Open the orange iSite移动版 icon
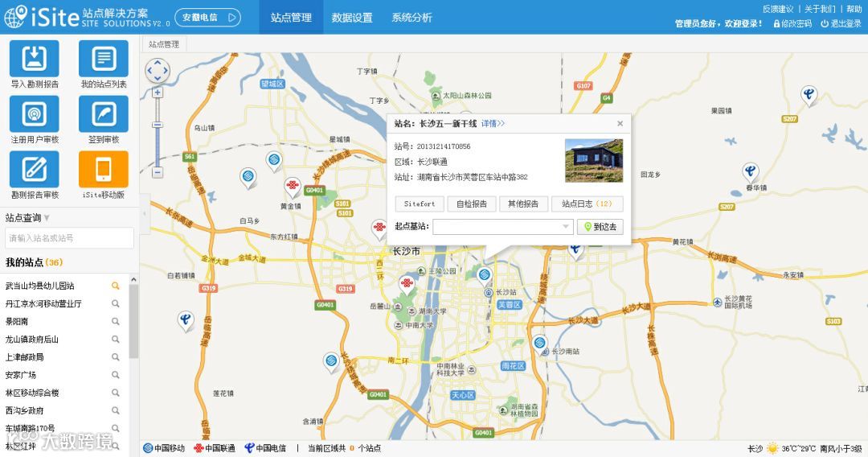The width and height of the screenshot is (868, 457). tap(104, 170)
